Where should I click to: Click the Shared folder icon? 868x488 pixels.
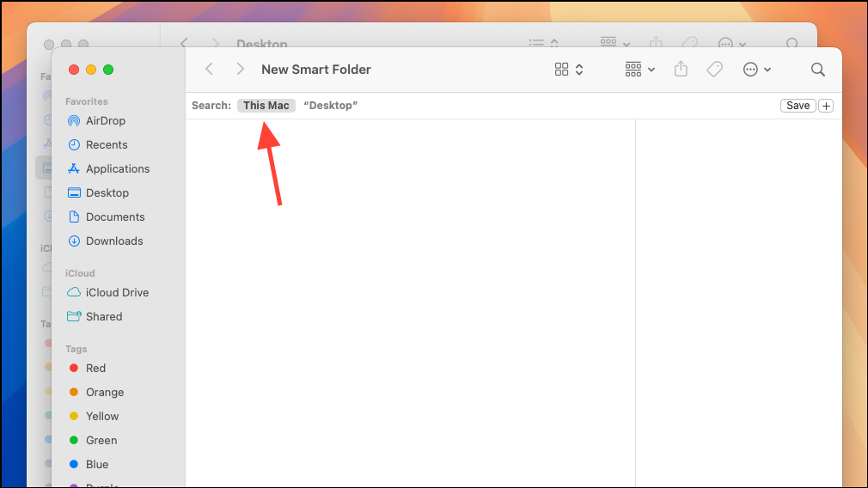(74, 316)
